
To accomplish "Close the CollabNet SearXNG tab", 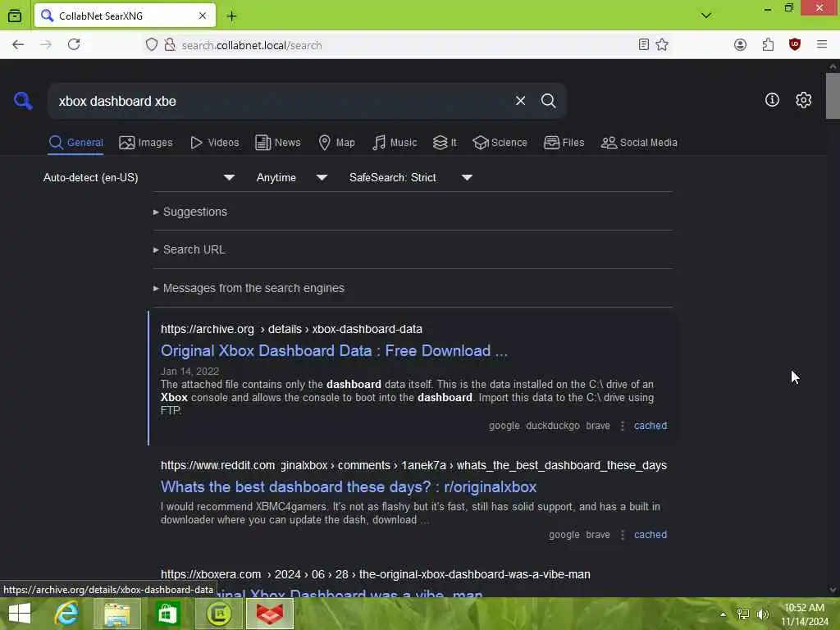I will (203, 16).
